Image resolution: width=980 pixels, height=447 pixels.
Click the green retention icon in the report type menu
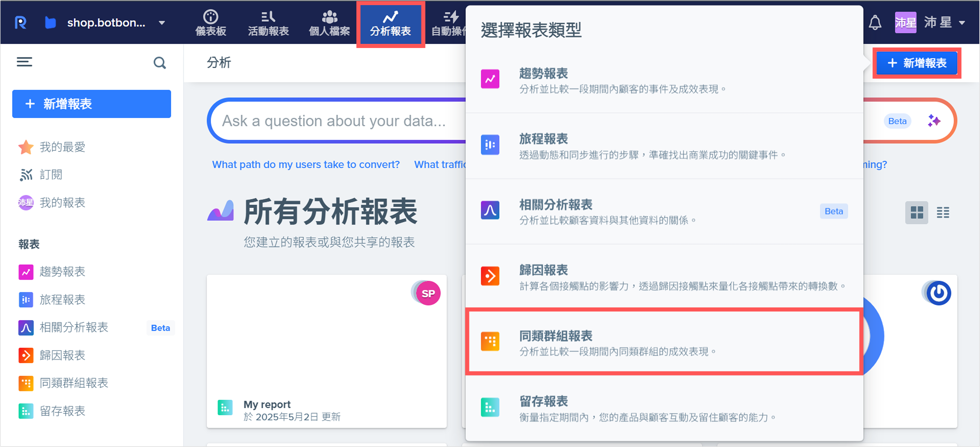(490, 408)
